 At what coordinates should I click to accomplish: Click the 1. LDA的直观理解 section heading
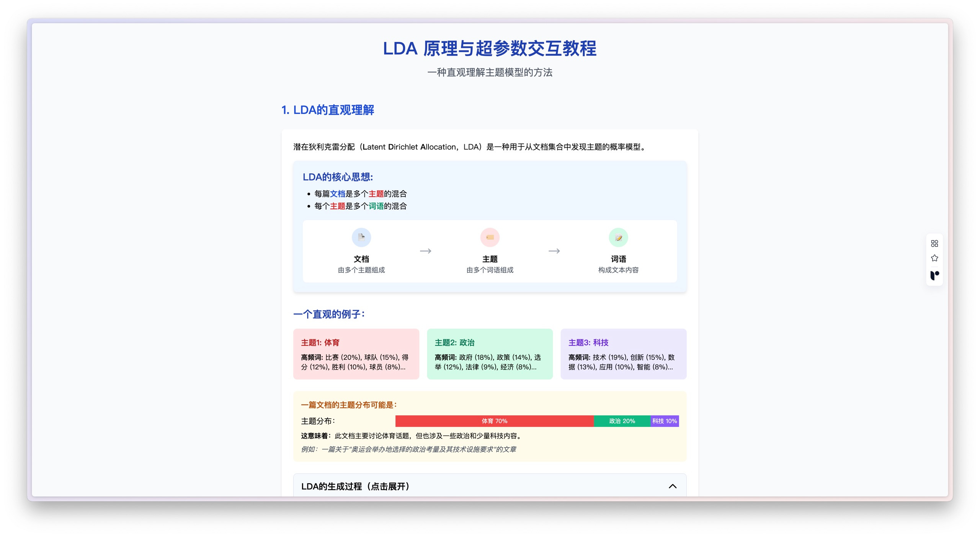pyautogui.click(x=328, y=110)
